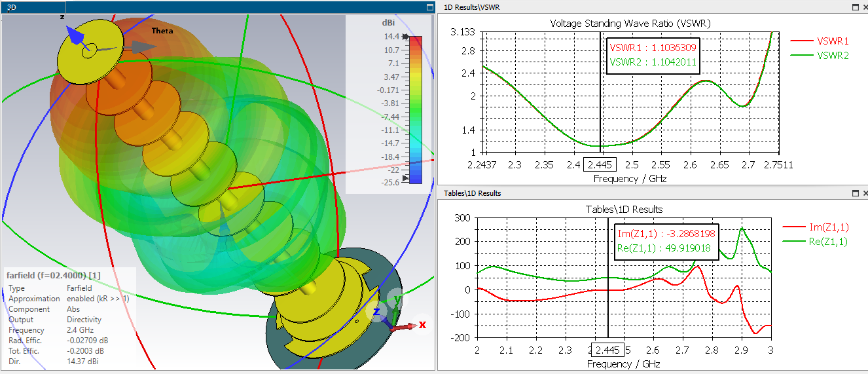
Task: Click the Abs component value
Action: pyautogui.click(x=73, y=309)
